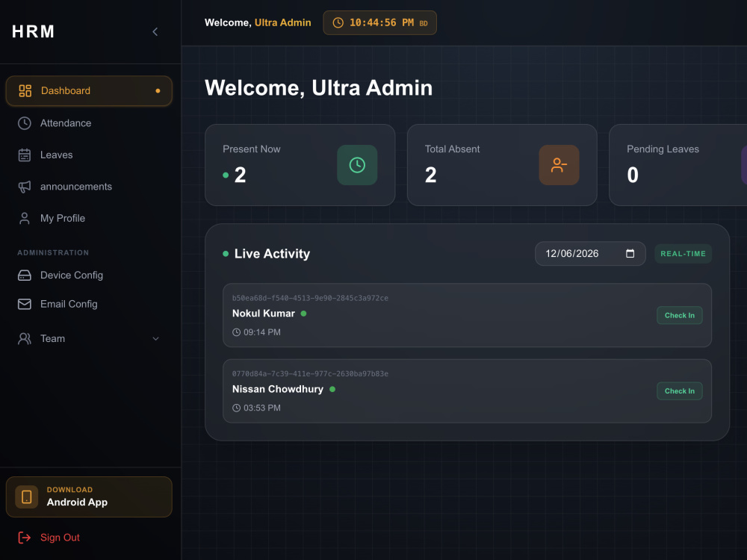Go to the Attendance page

(x=66, y=123)
